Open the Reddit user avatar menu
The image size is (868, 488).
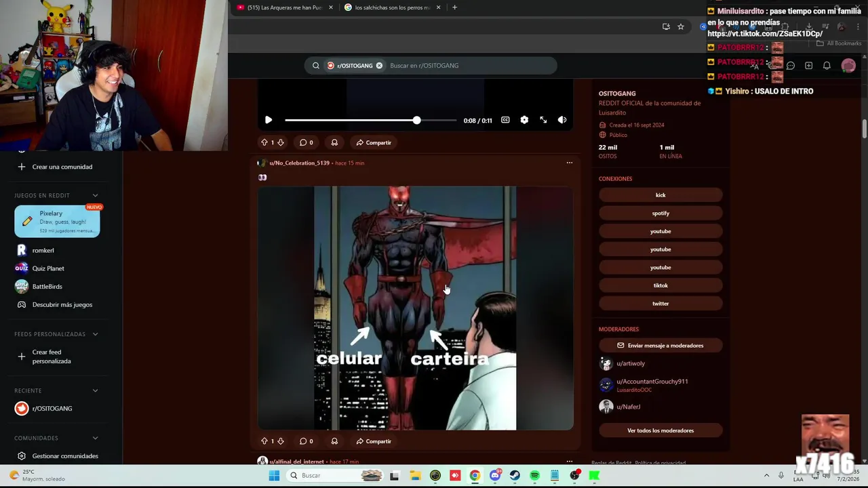[848, 66]
